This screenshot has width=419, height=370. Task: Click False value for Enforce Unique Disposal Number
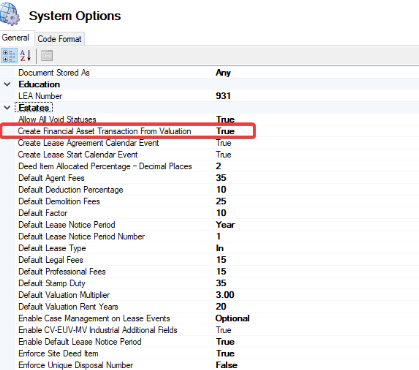coord(227,365)
